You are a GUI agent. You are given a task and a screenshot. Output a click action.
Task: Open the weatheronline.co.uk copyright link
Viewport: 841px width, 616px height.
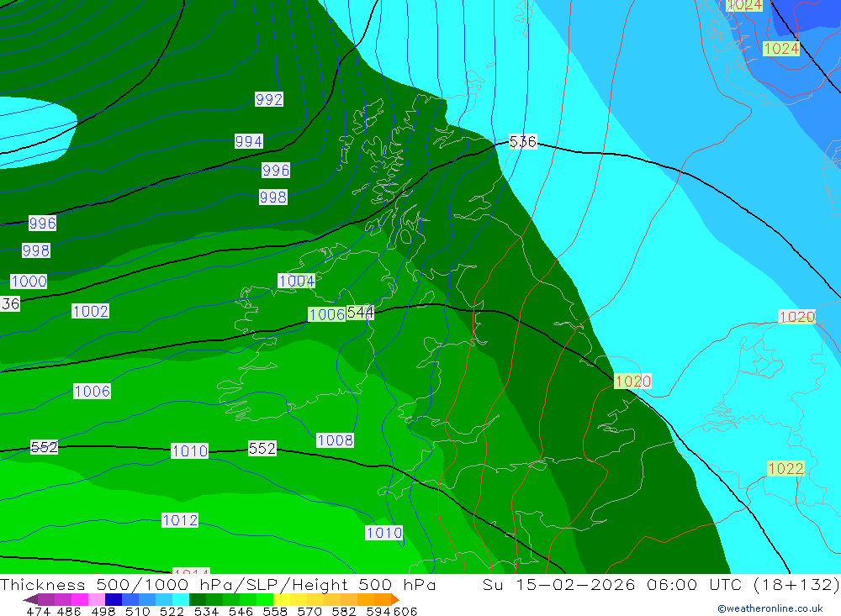pyautogui.click(x=770, y=608)
